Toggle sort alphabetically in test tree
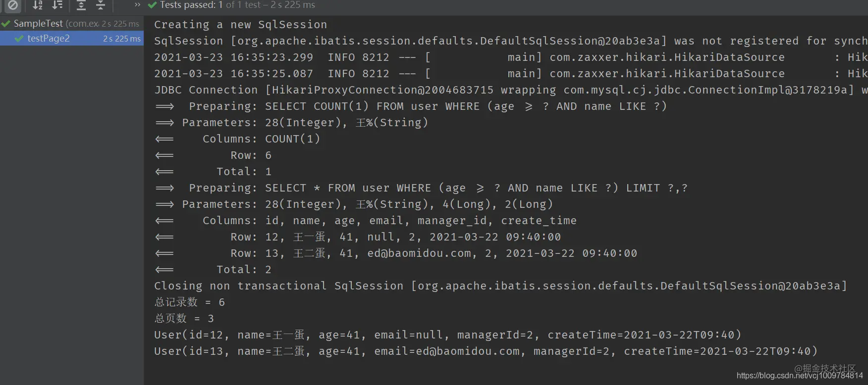The width and height of the screenshot is (868, 385). 38,5
